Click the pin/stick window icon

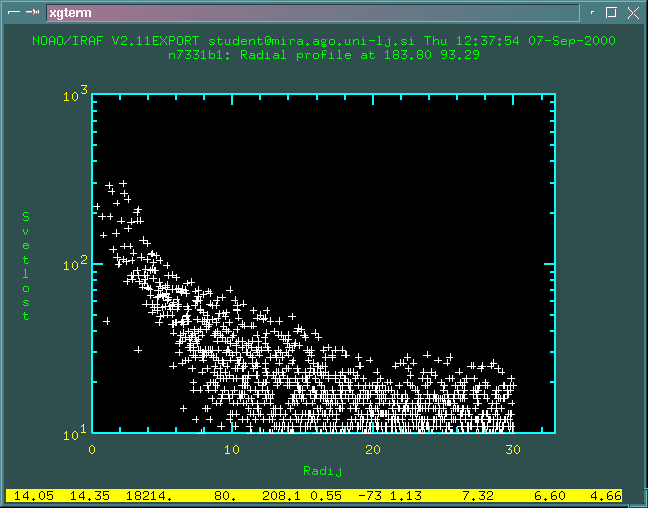tap(32, 12)
